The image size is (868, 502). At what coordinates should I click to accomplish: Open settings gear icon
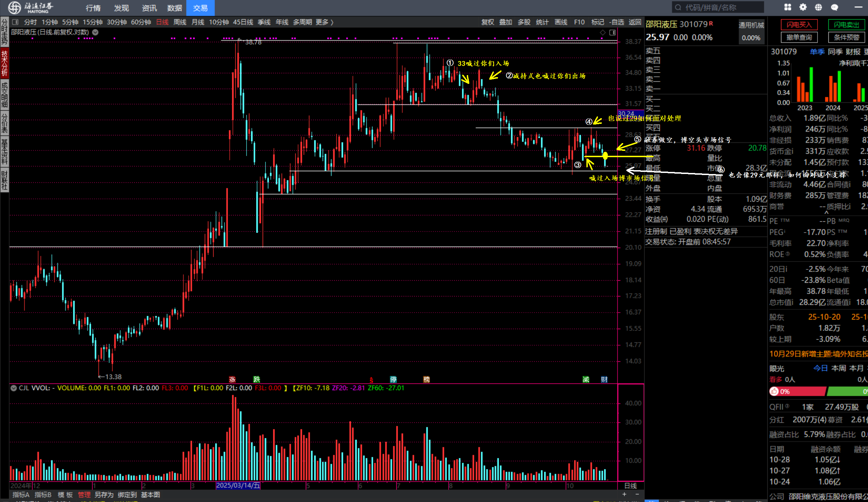click(x=803, y=7)
